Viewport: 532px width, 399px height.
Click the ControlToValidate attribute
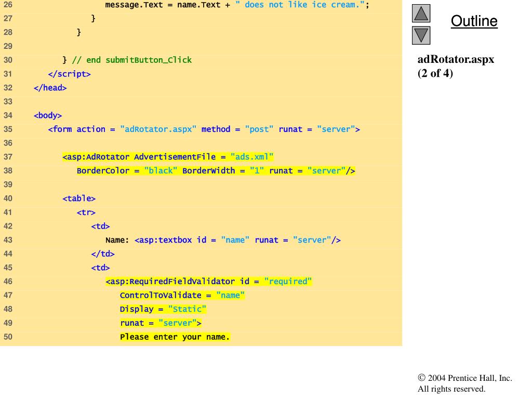pos(161,296)
